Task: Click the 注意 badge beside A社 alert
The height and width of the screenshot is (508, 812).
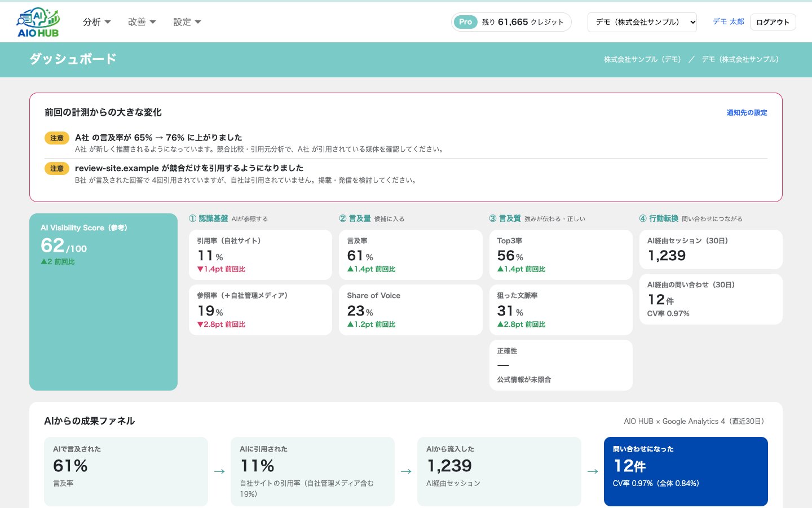Action: pyautogui.click(x=57, y=138)
